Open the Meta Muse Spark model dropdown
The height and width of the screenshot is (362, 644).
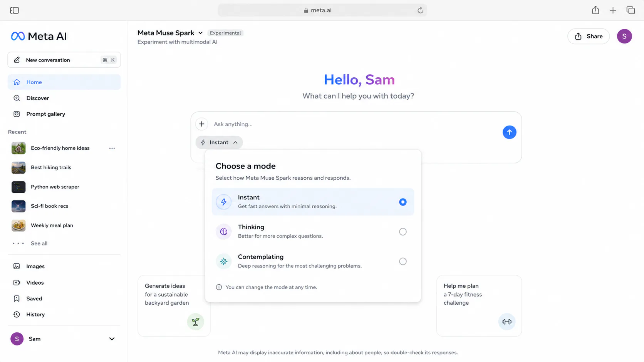click(170, 33)
